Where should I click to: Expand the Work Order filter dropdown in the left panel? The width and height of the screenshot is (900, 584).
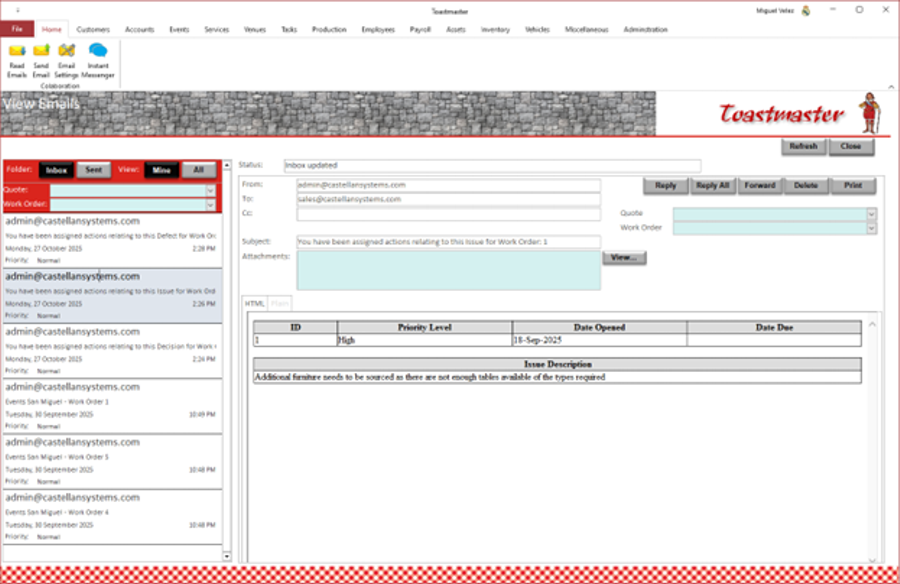[x=211, y=204]
